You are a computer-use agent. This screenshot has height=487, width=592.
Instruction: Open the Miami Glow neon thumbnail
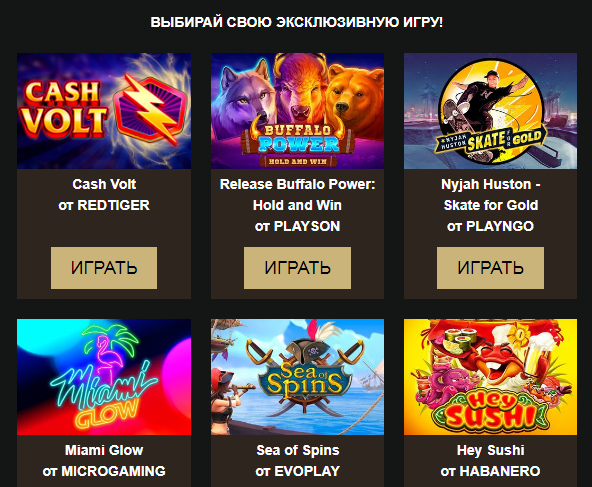(104, 377)
